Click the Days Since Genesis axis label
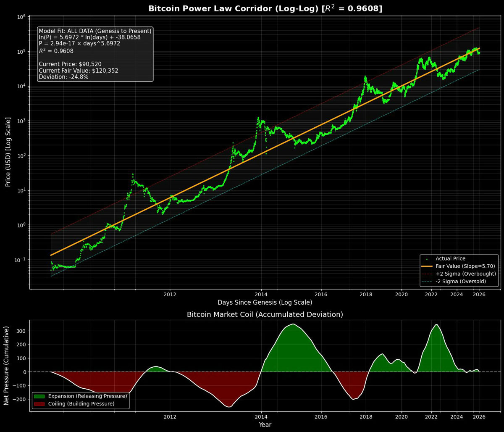Viewport: 504px width, 432px height. (x=265, y=303)
